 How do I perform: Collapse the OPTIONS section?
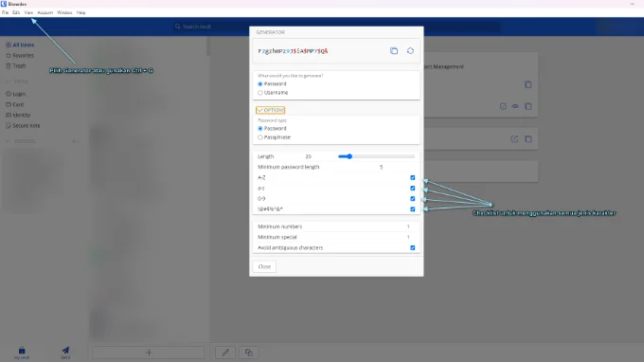coord(270,110)
